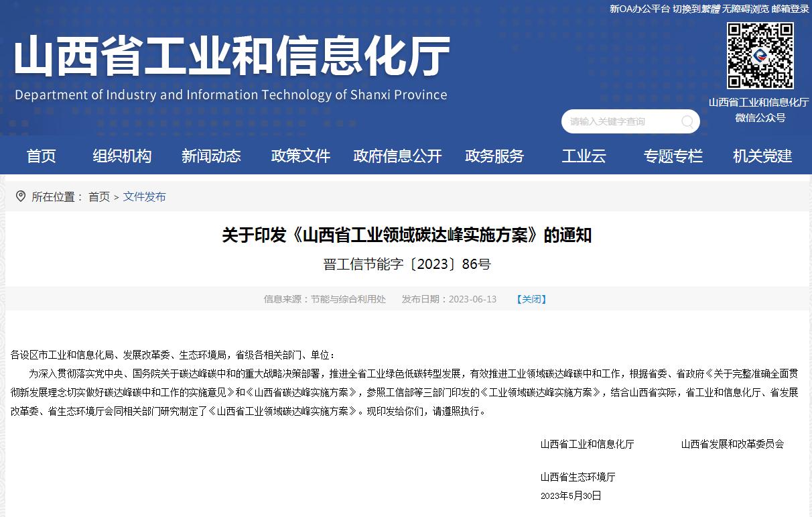Enable 无障碍浏览 accessibility mode

[x=746, y=9]
